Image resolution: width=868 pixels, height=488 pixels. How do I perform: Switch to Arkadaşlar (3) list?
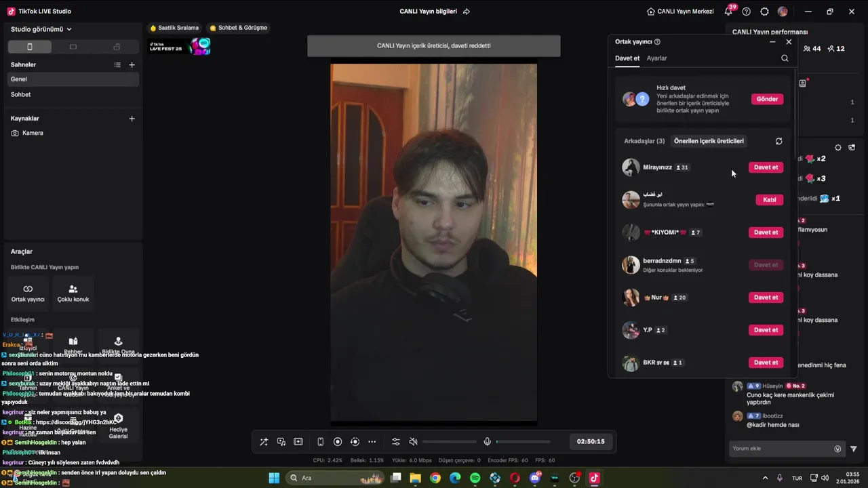pos(644,141)
